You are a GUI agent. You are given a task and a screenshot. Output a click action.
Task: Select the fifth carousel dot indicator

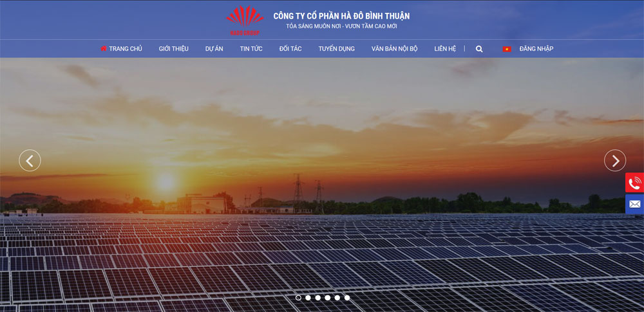(x=337, y=298)
